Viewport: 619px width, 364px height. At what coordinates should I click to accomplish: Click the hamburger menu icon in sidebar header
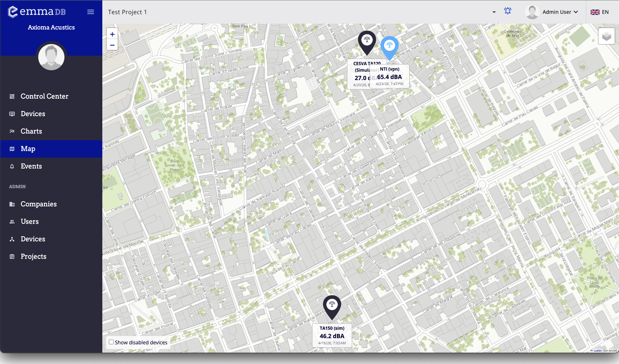coord(91,12)
